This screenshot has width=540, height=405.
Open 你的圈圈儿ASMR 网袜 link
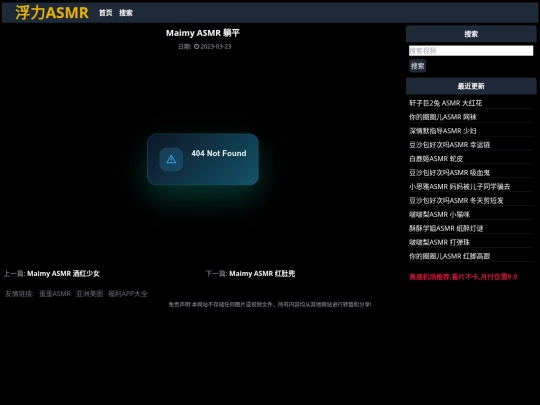pos(443,117)
